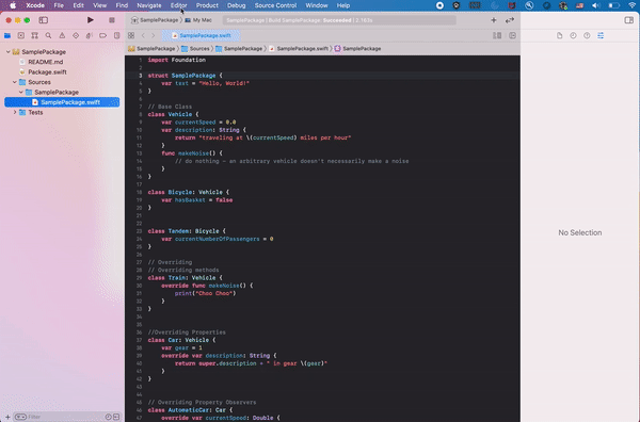Viewport: 640px width, 422px height.
Task: Select Package.swift in the navigator
Action: tap(47, 72)
